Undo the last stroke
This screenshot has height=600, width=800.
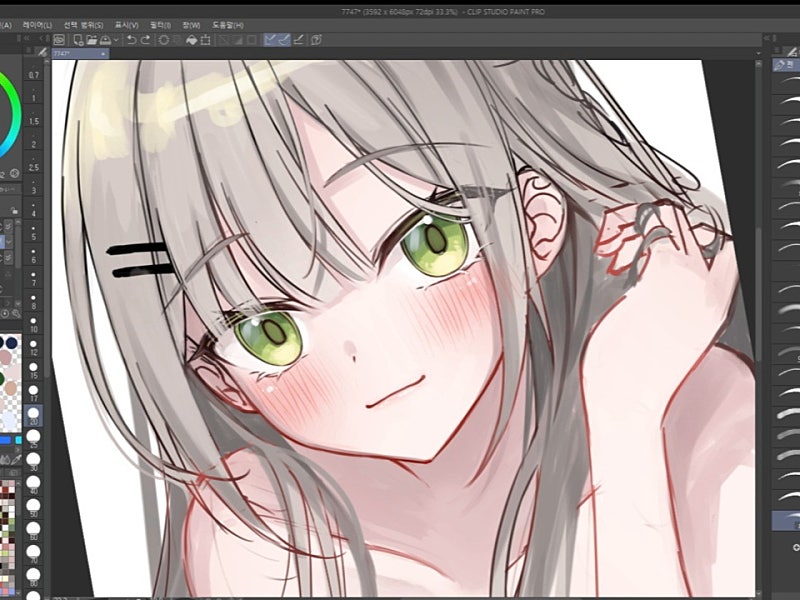132,40
